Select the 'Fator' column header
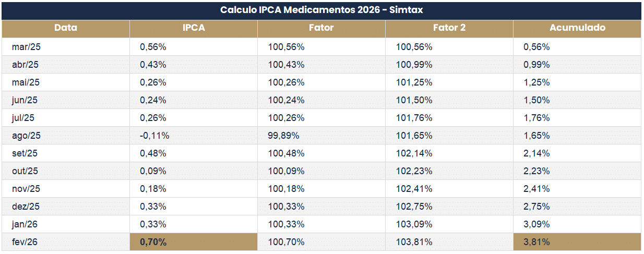Viewport: 644px width, 254px height. tap(321, 28)
